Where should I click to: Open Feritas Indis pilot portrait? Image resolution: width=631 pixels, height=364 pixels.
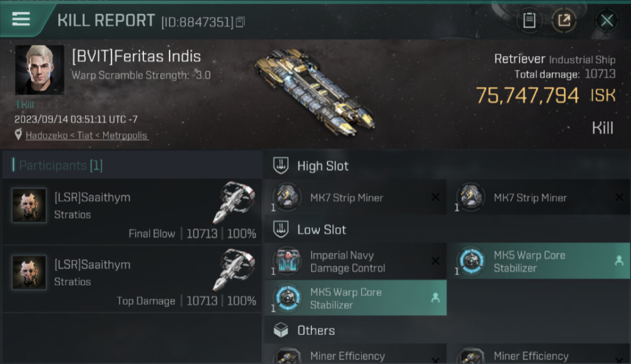click(39, 70)
